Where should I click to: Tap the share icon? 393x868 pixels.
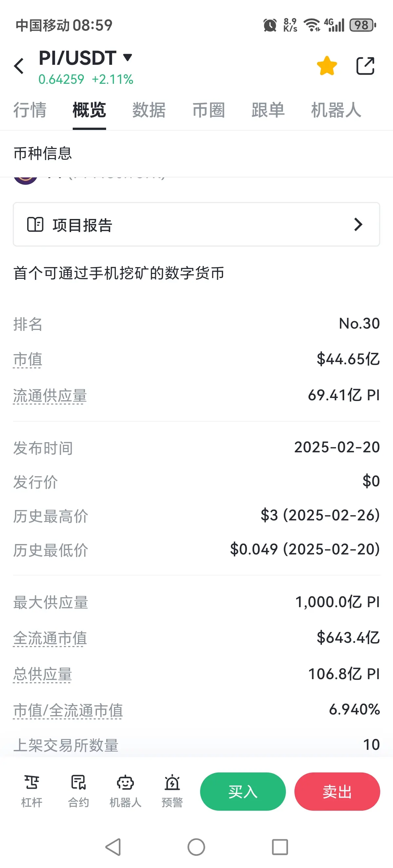click(x=365, y=66)
